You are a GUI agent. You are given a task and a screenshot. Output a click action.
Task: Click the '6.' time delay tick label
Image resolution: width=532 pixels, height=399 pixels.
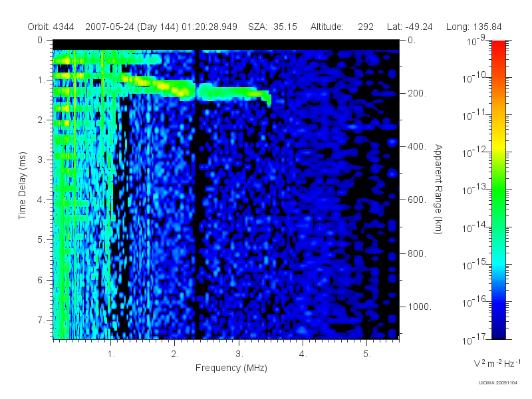point(41,280)
